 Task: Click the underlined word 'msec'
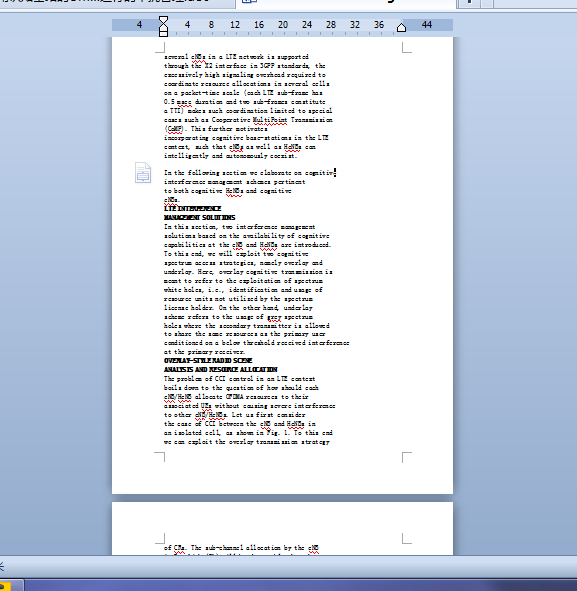pyautogui.click(x=184, y=102)
